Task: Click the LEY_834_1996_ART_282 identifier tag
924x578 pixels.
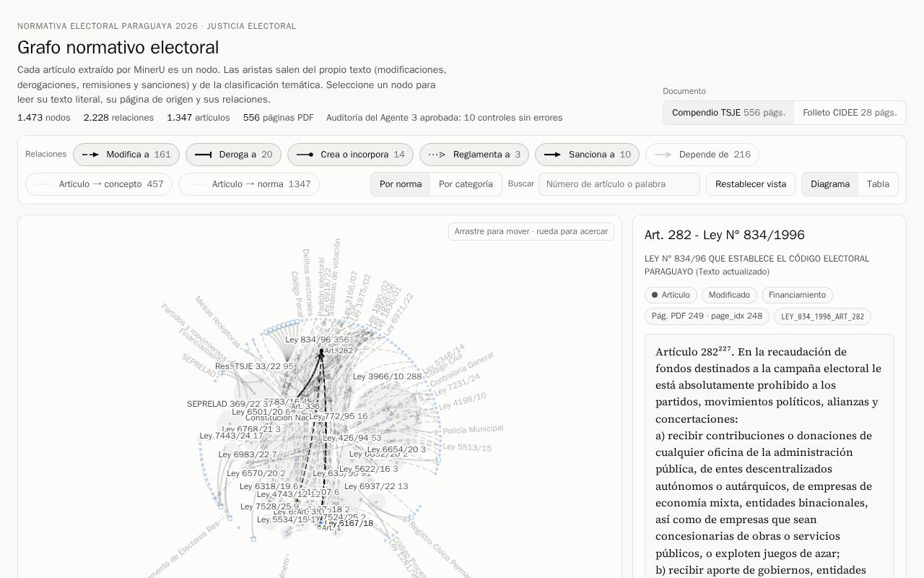Action: tap(822, 316)
